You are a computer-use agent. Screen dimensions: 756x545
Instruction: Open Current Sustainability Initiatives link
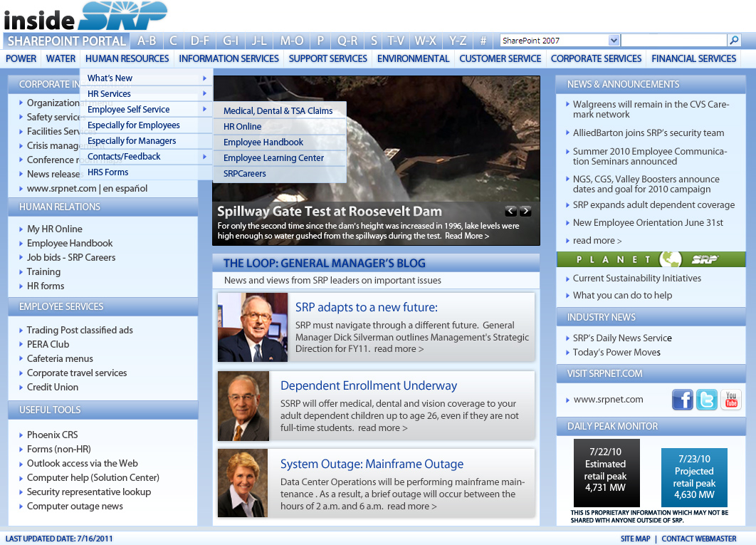(636, 278)
